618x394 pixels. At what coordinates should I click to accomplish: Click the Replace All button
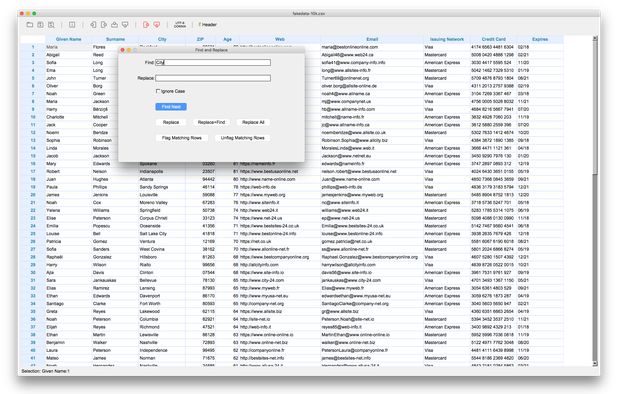coord(253,122)
